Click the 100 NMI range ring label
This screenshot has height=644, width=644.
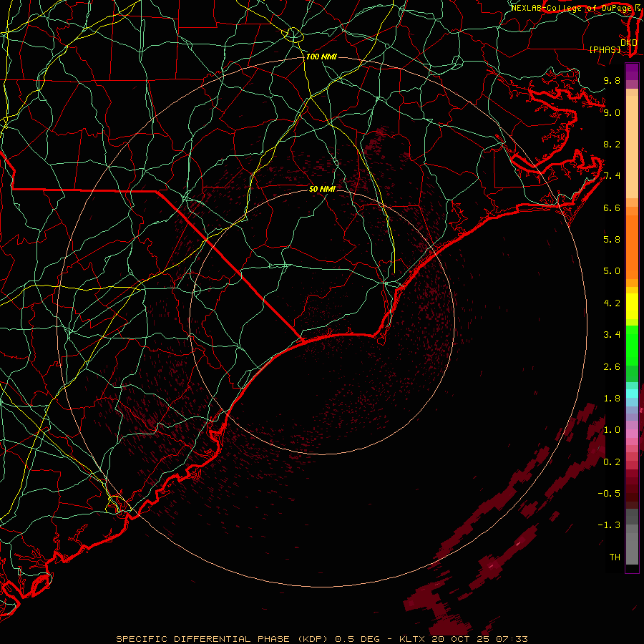(x=321, y=57)
